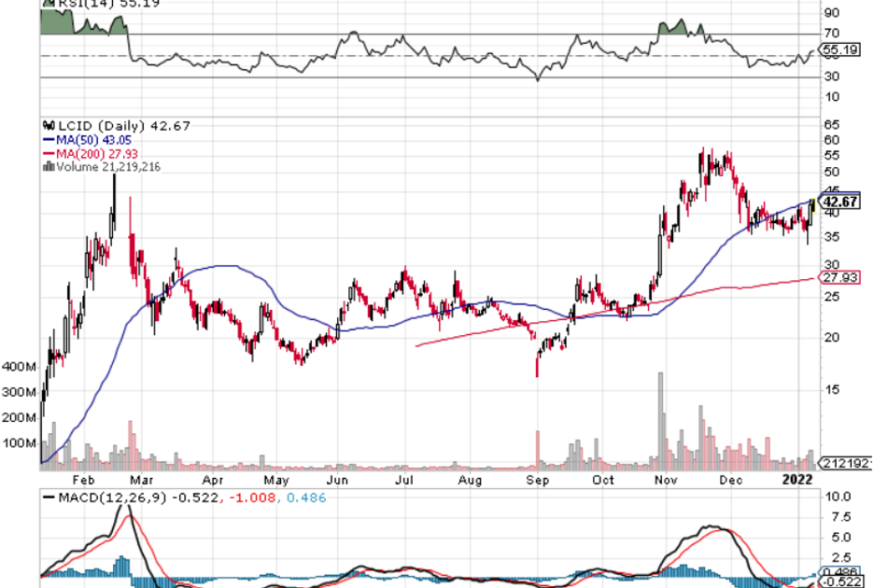Click the red '-1.008' MACD signal value

pyautogui.click(x=252, y=497)
